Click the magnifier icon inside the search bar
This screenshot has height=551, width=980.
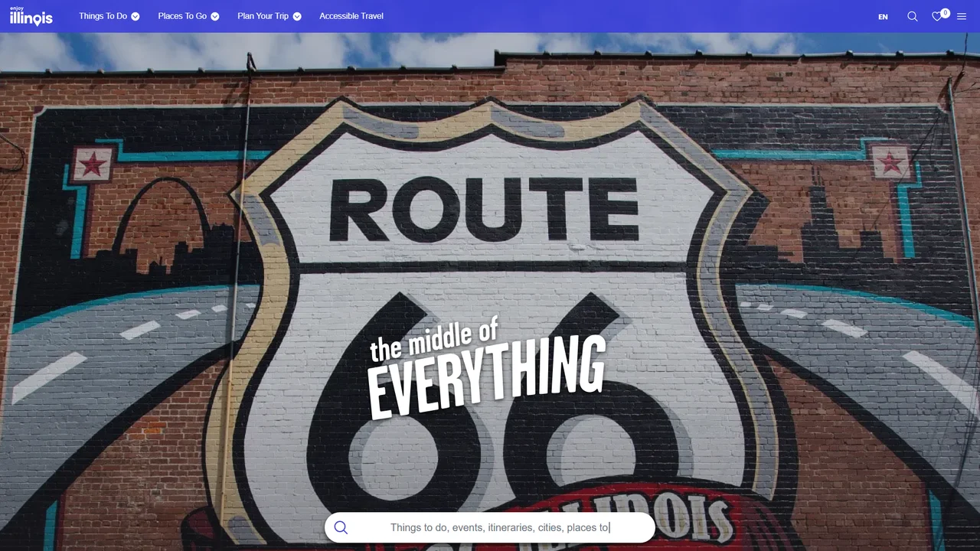341,527
